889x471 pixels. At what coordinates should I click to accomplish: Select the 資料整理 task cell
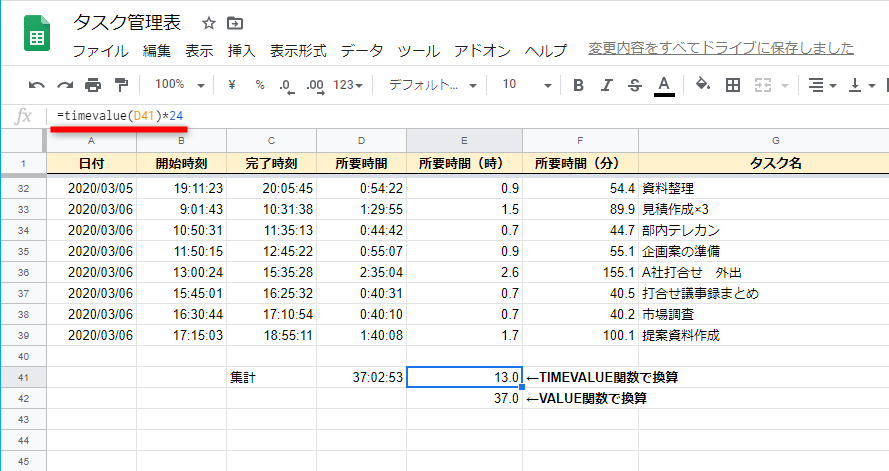click(764, 188)
